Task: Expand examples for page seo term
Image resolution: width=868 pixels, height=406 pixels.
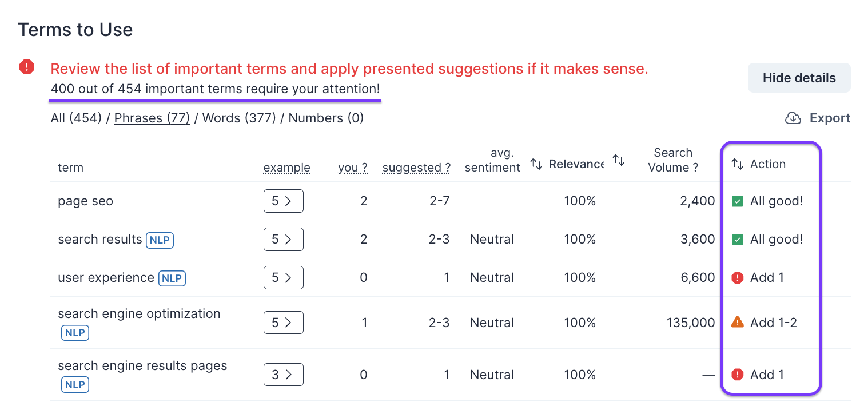Action: [x=283, y=201]
